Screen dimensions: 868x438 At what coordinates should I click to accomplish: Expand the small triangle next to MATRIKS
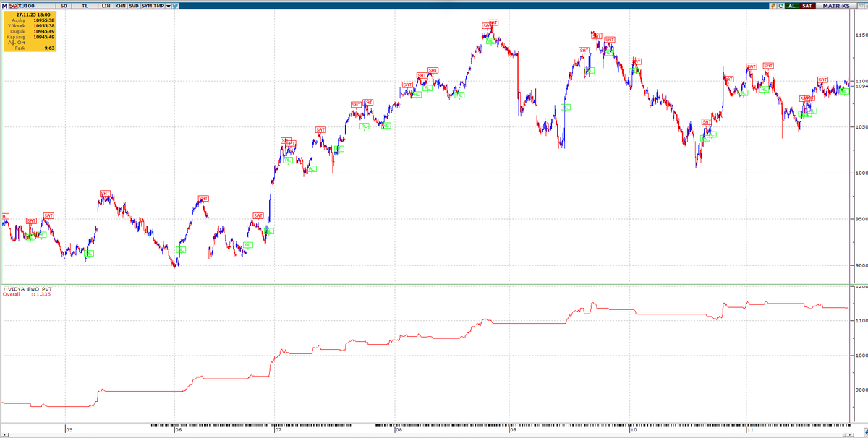861,6
